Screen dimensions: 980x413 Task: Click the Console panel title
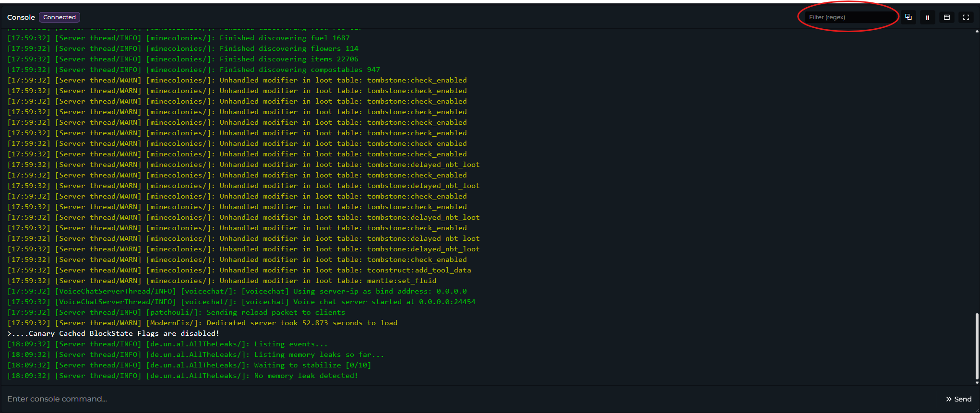click(21, 17)
